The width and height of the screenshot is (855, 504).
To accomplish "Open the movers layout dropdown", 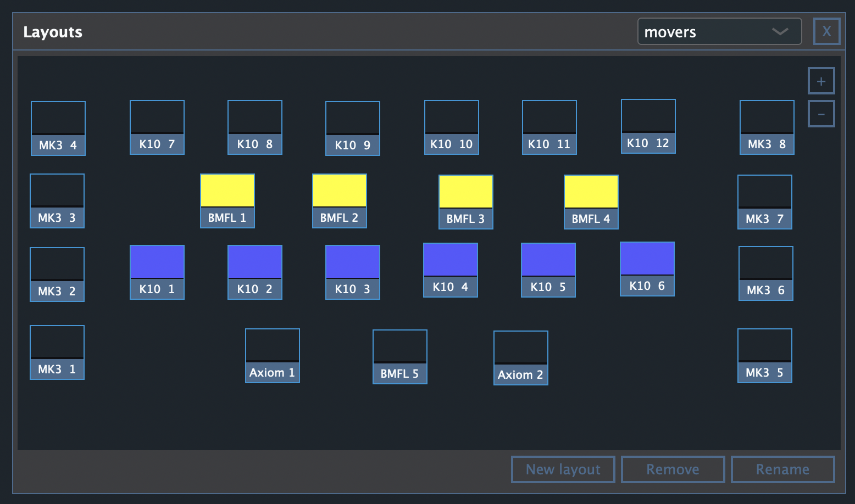I will [719, 32].
